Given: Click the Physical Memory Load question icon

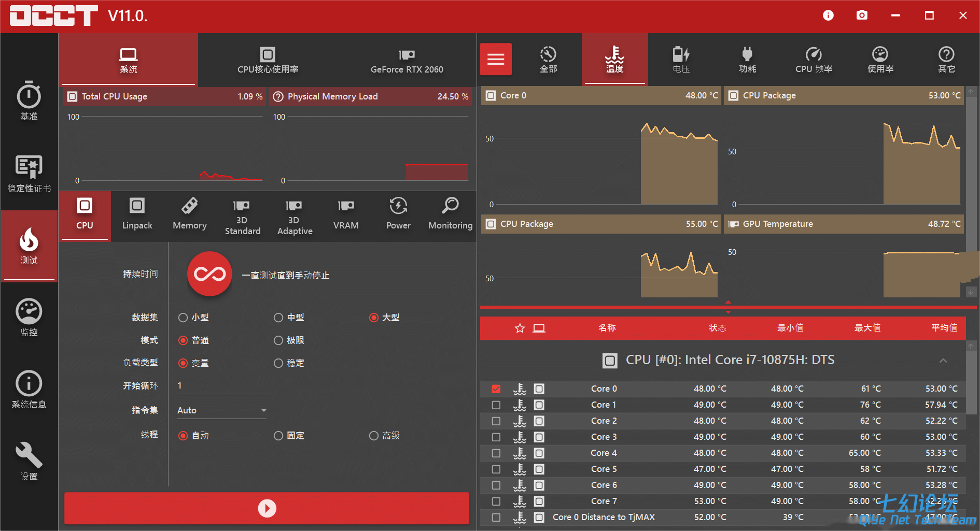Looking at the screenshot, I should [278, 96].
